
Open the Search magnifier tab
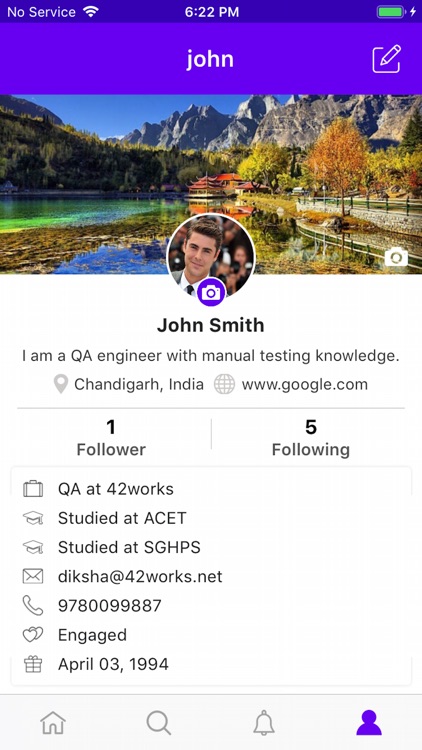coord(158,722)
